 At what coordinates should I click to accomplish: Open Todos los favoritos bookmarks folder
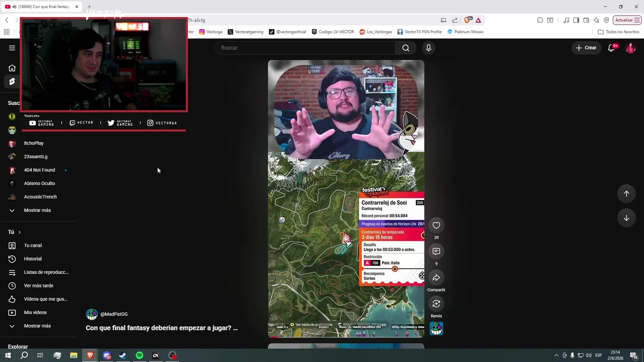coord(618,32)
